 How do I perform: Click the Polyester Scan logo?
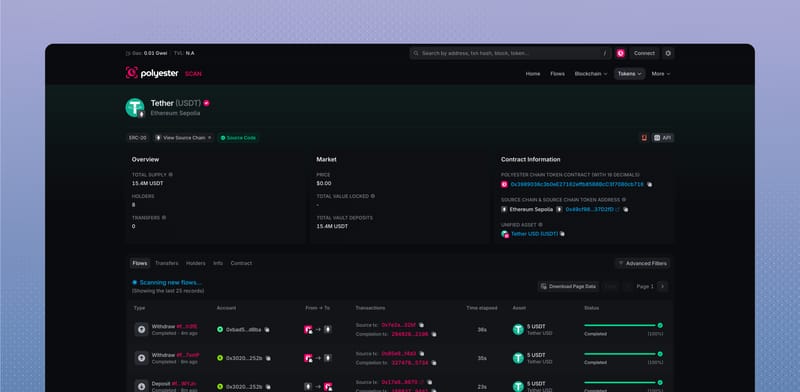click(163, 73)
